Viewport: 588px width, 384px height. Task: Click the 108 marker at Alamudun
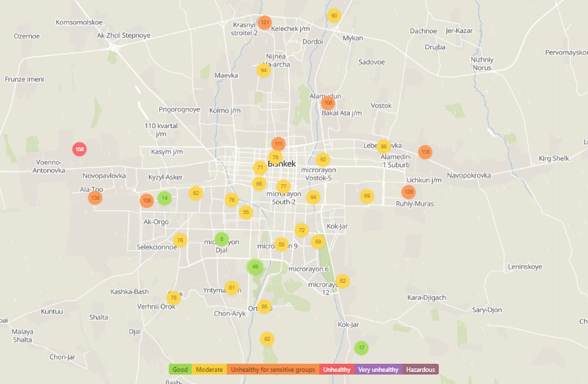(x=328, y=103)
